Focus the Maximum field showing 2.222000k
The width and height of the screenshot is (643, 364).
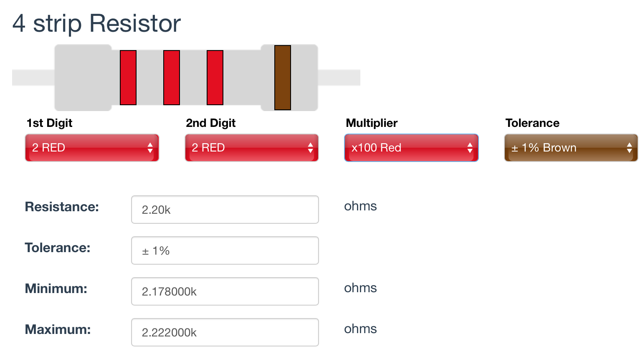point(225,332)
